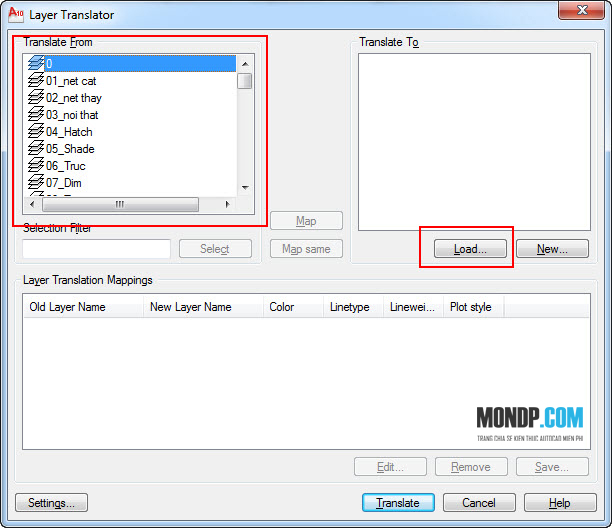Click the Linewei... column header
The height and width of the screenshot is (528, 612).
click(x=413, y=307)
